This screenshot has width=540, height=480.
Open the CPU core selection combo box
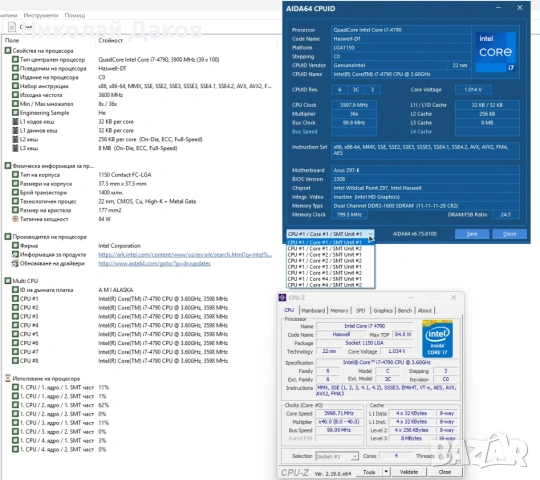(330, 234)
